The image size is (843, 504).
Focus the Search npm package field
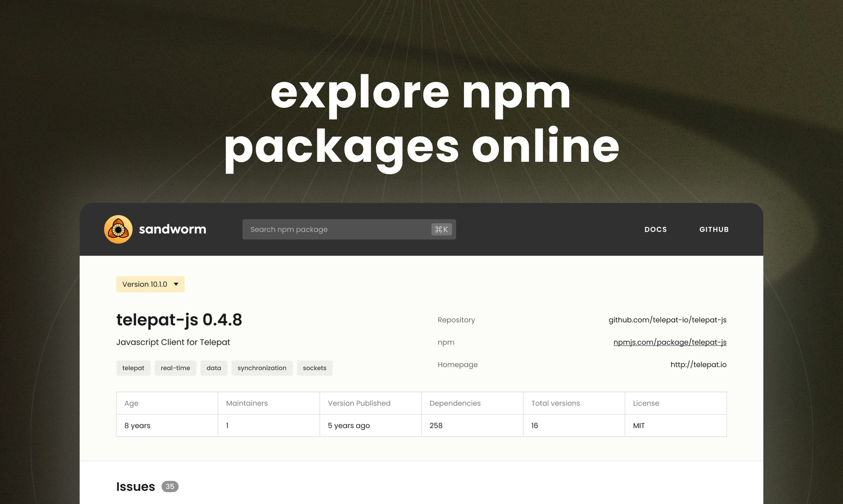tap(349, 229)
